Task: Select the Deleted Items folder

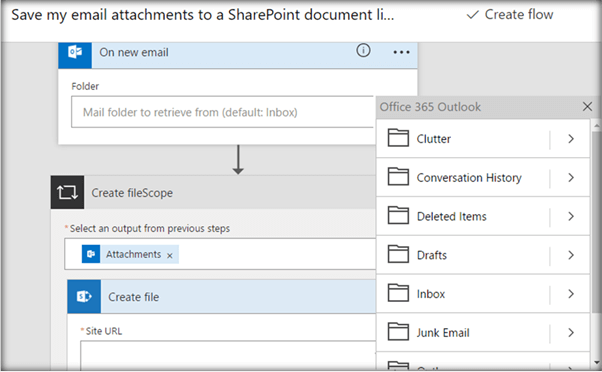Action: tap(463, 216)
